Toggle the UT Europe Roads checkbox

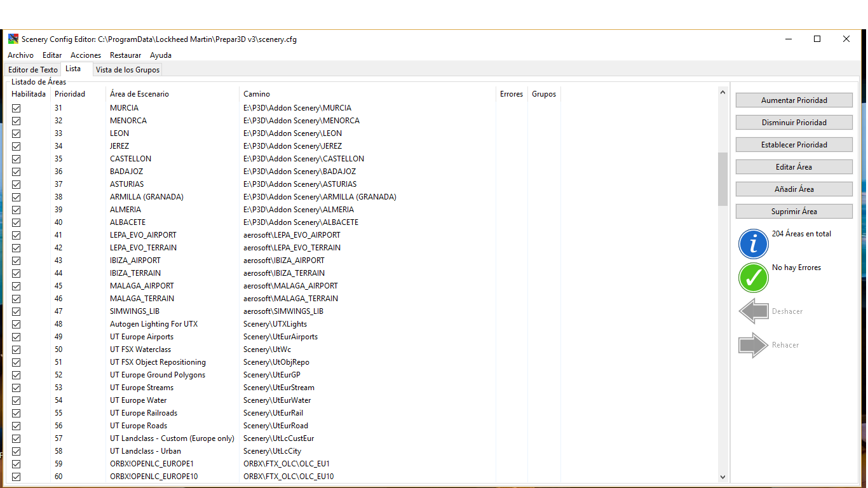tap(17, 426)
